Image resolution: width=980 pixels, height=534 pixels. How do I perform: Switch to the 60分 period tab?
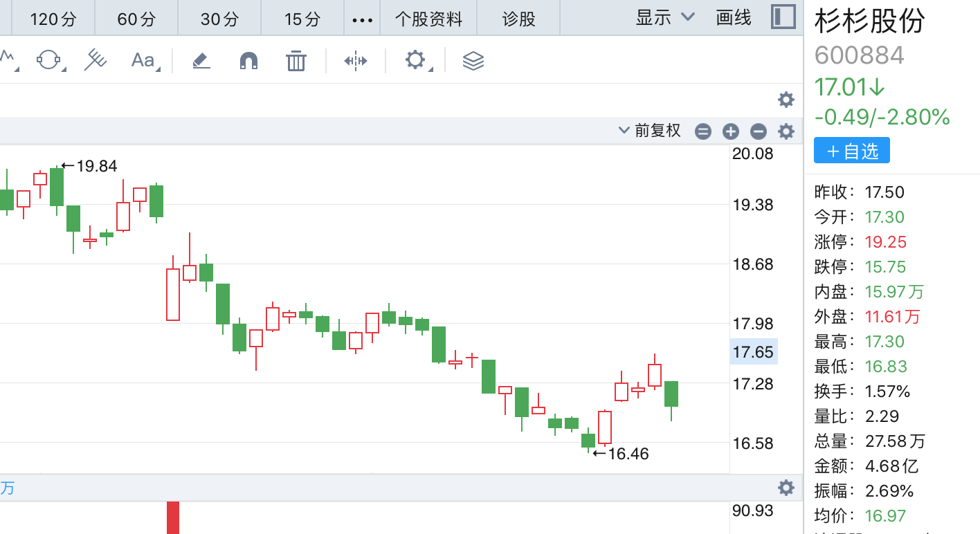(x=136, y=19)
